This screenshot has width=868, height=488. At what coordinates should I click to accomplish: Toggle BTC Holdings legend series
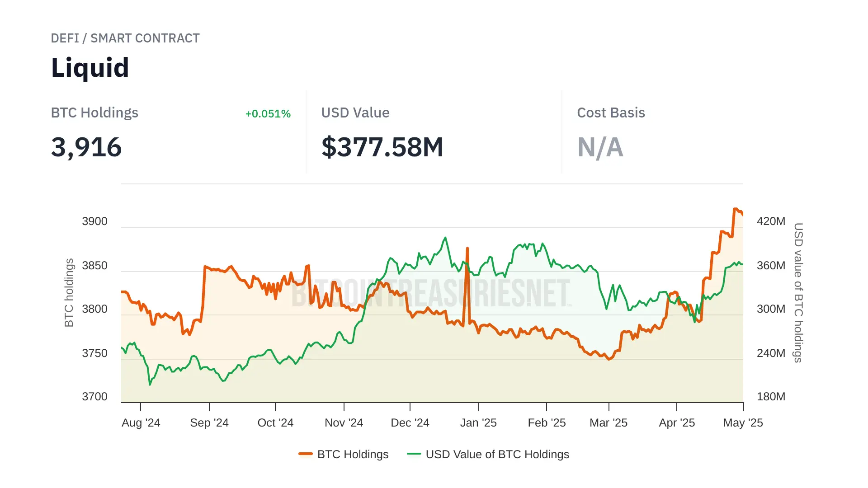[x=353, y=454]
